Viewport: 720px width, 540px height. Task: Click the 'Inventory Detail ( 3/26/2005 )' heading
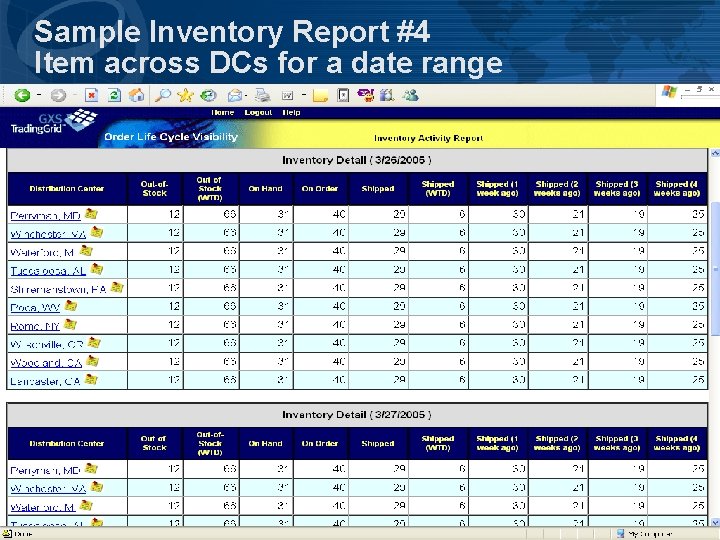(357, 160)
